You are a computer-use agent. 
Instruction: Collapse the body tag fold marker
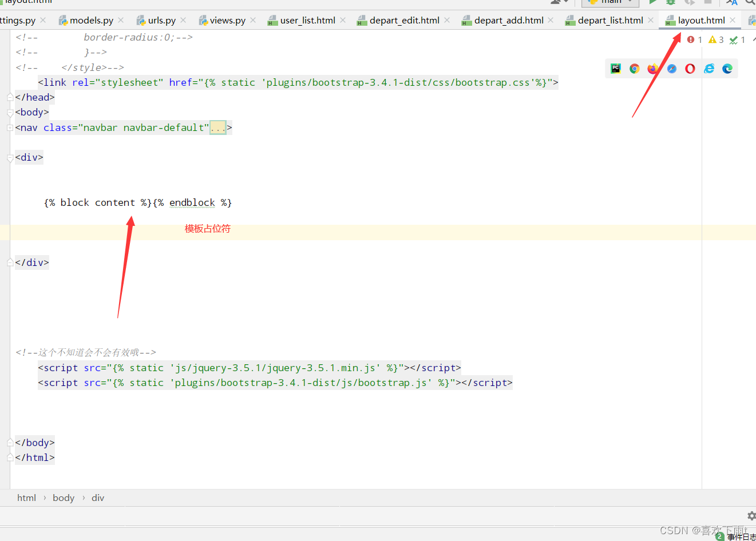[10, 113]
